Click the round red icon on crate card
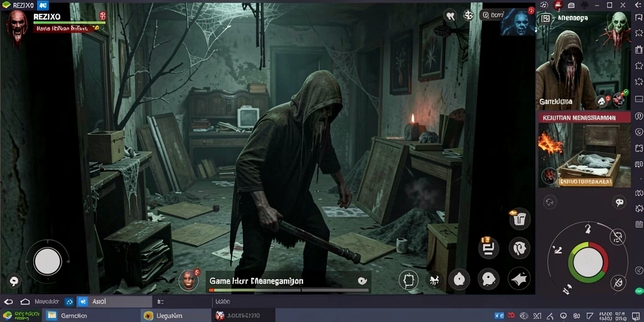 click(548, 176)
